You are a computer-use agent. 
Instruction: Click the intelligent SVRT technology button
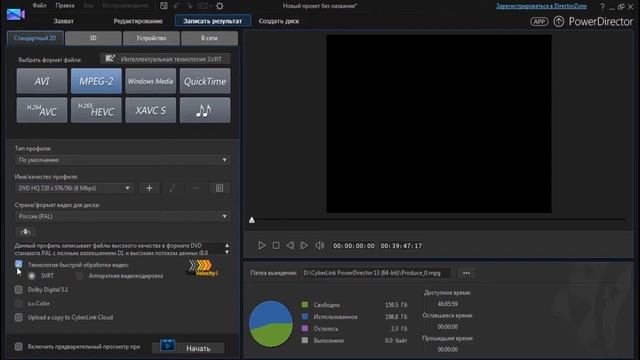(165, 59)
